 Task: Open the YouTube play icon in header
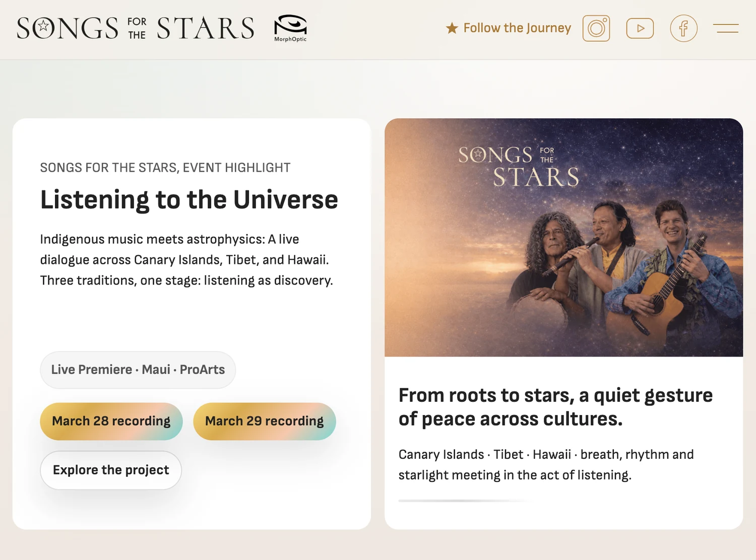pyautogui.click(x=640, y=28)
